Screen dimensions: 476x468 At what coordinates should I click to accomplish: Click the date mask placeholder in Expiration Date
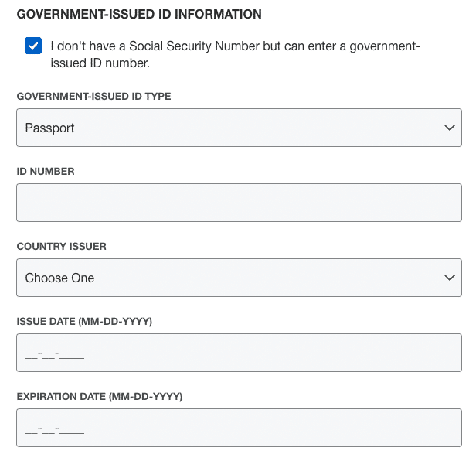coord(54,429)
